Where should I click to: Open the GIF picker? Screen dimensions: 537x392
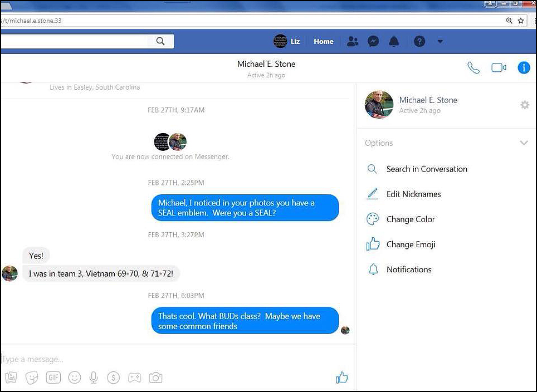[53, 378]
